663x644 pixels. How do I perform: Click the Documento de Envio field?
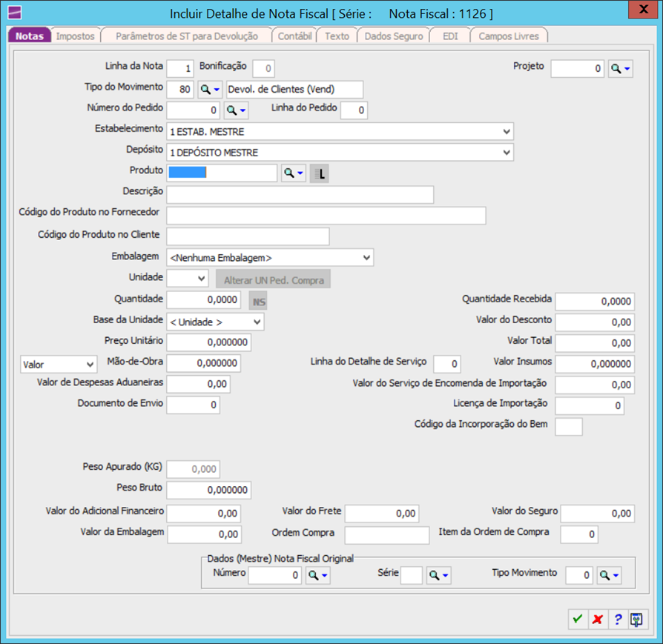tap(194, 405)
